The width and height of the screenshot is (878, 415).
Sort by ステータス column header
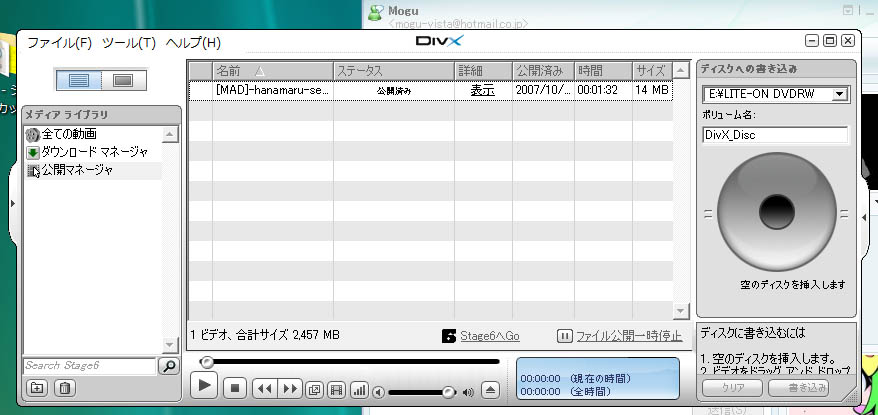(x=394, y=71)
